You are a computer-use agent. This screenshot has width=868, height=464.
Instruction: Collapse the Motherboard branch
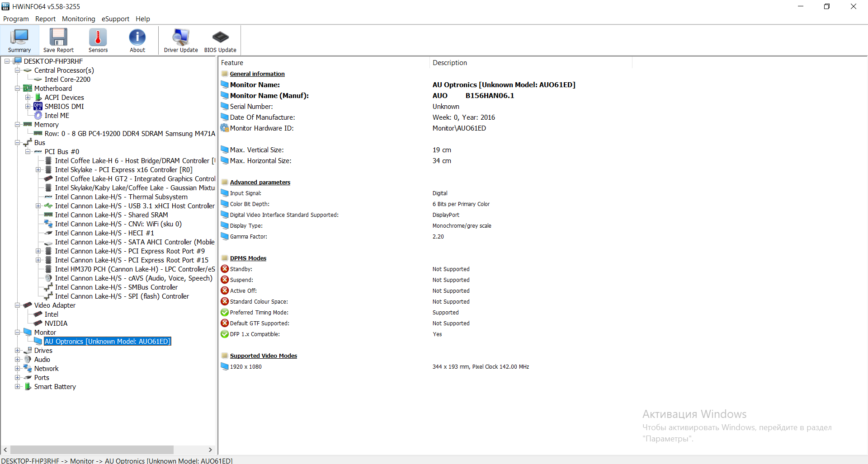click(x=18, y=89)
